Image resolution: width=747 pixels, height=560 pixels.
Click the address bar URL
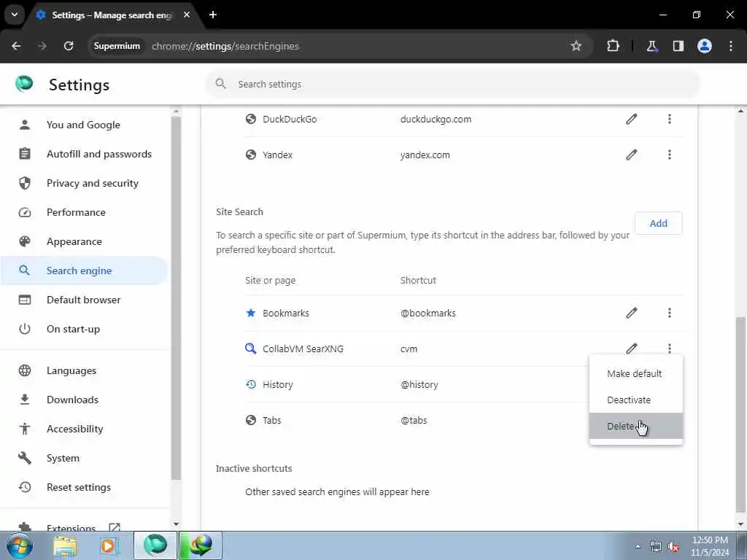[x=225, y=46]
